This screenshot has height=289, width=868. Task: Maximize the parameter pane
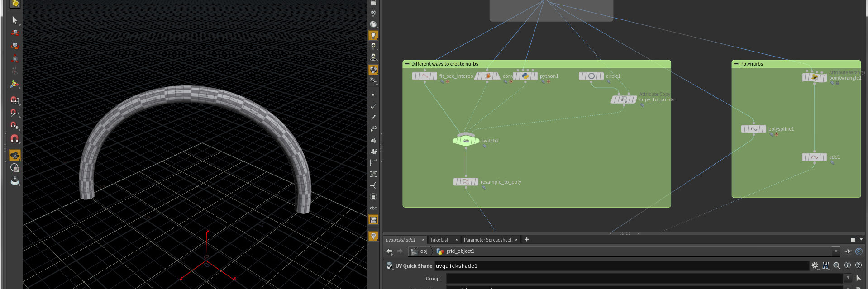point(853,240)
